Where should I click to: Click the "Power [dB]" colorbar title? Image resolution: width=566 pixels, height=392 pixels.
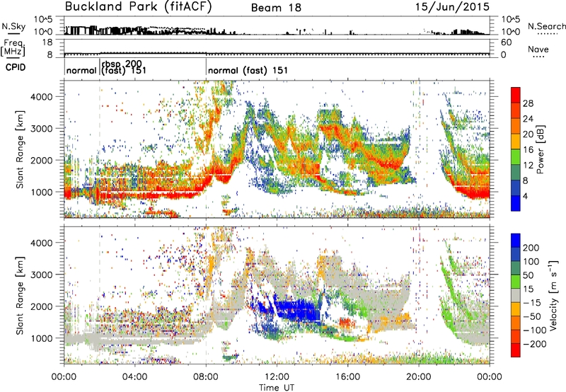[541, 149]
